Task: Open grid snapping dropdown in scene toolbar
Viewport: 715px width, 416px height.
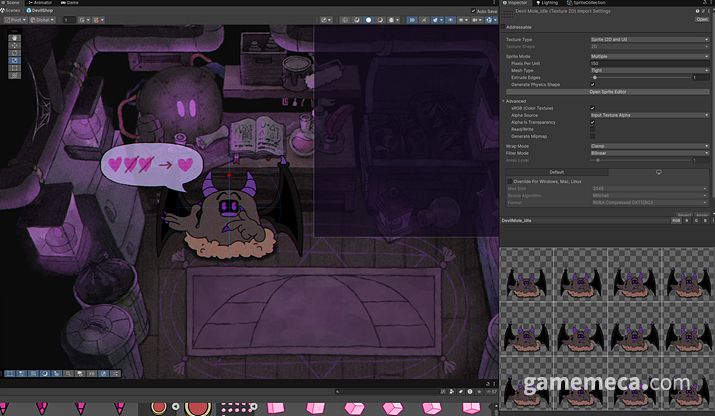Action: click(84, 20)
